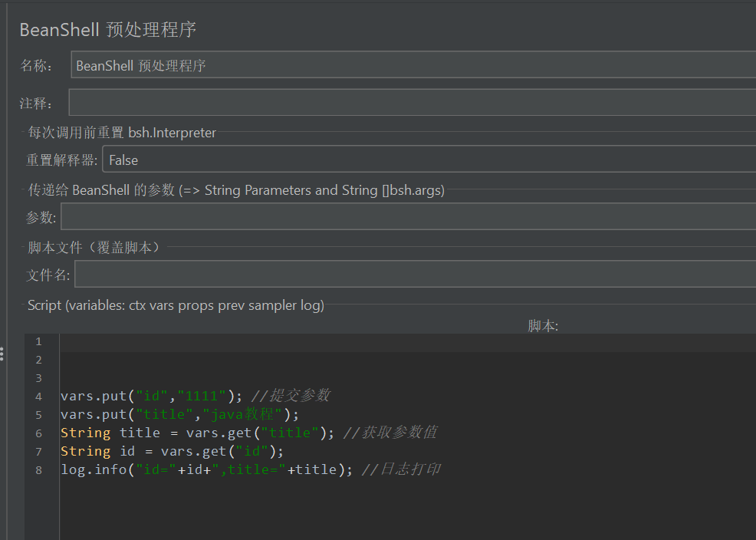
Task: Click the 参数 parameters input field
Action: tap(409, 216)
